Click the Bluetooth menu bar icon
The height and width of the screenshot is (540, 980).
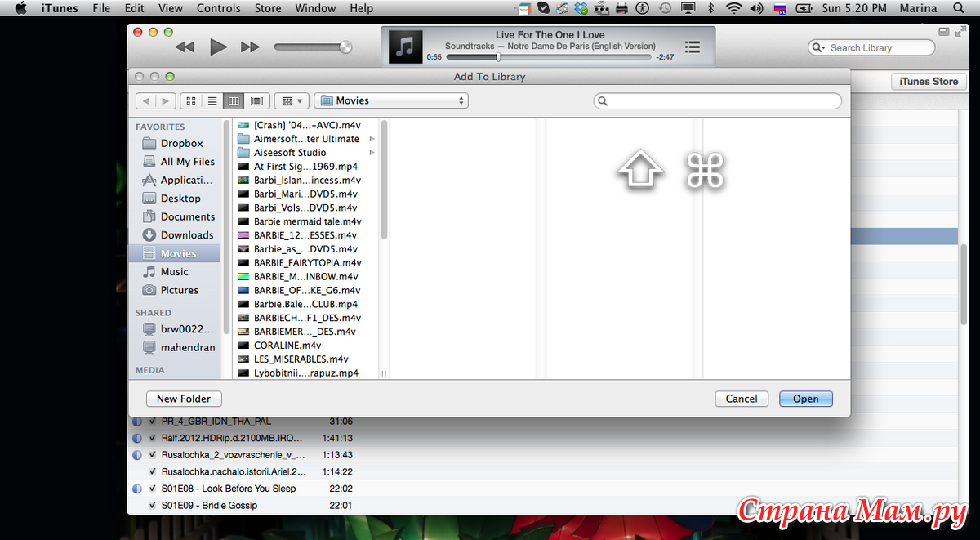tap(710, 8)
